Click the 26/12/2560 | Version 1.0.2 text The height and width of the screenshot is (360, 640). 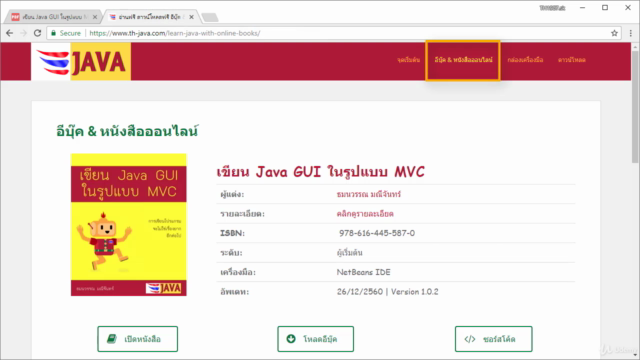[x=387, y=292]
